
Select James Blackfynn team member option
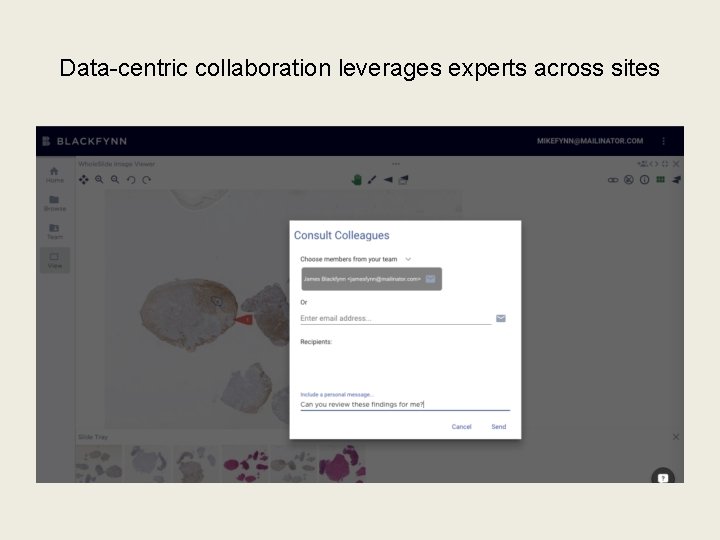pos(371,279)
